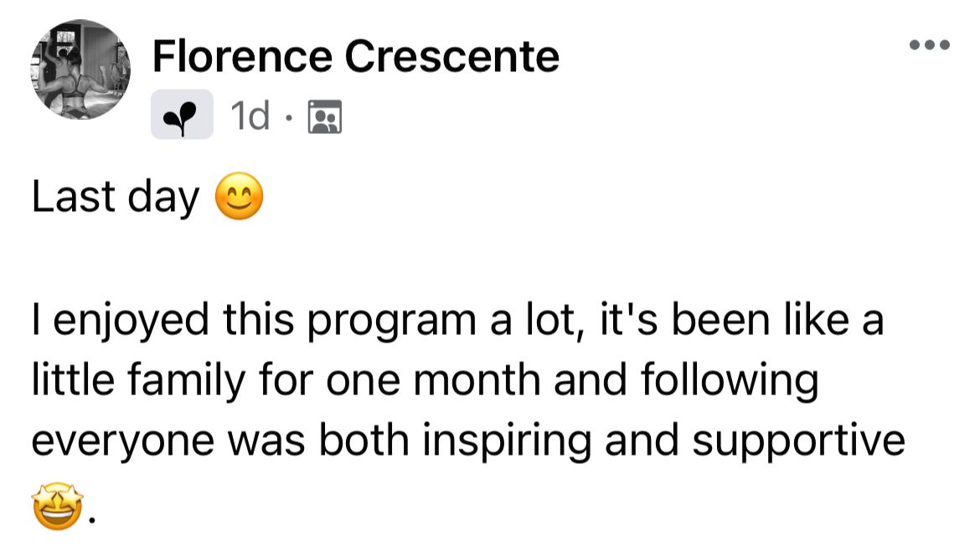The height and width of the screenshot is (546, 980).
Task: Click the smiling emoji after Last day
Action: (x=240, y=195)
